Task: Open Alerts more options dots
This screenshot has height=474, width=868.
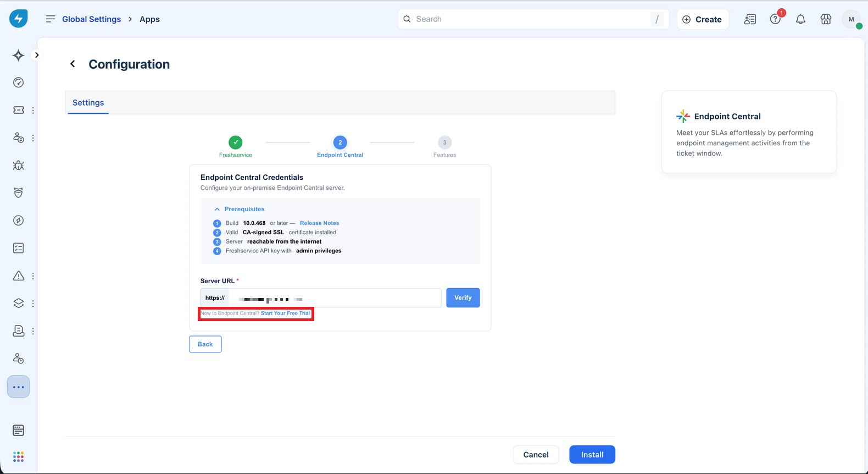Action: tap(33, 275)
